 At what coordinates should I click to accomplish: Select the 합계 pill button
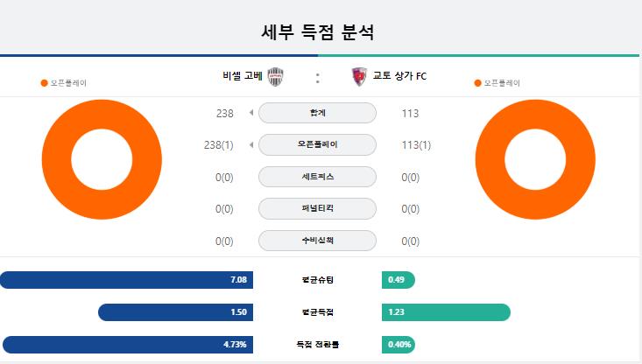317,113
